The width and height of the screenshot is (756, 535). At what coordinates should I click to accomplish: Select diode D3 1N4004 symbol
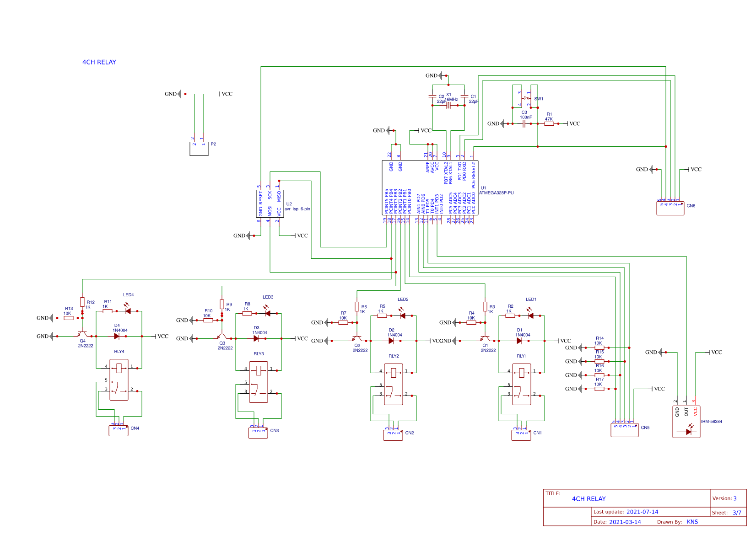pos(256,338)
